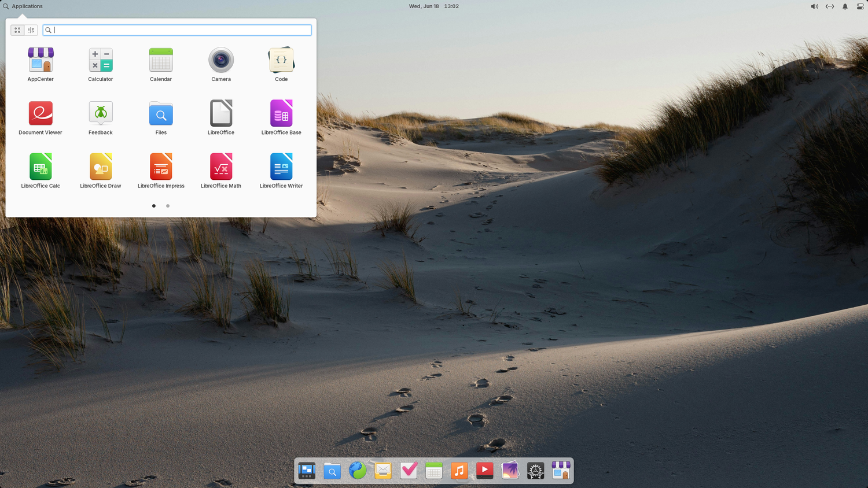The image size is (868, 488).
Task: Open LibreOffice Math
Action: pos(221,171)
